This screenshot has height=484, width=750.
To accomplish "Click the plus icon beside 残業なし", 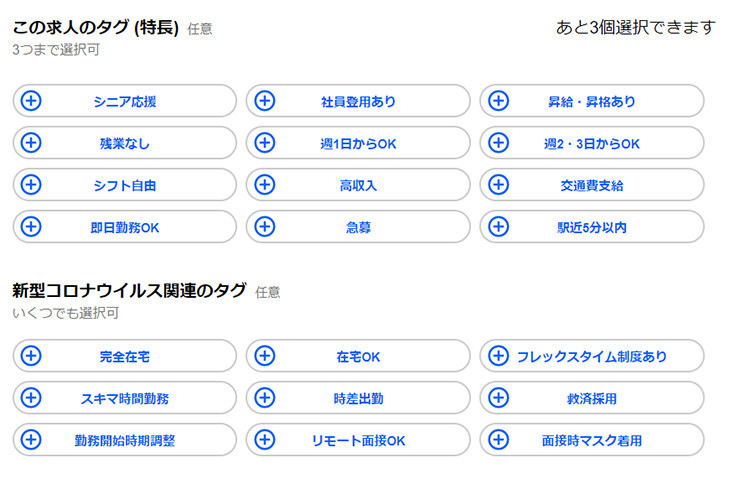I will coord(31,143).
